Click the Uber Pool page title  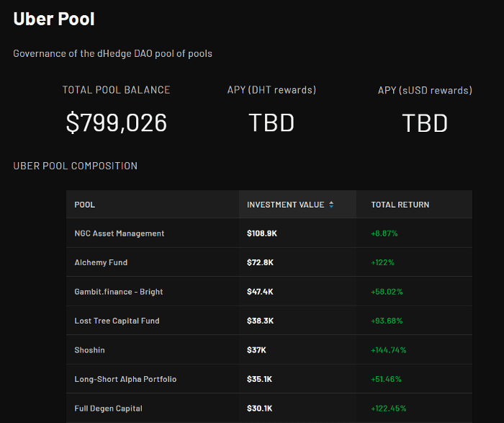pos(54,19)
